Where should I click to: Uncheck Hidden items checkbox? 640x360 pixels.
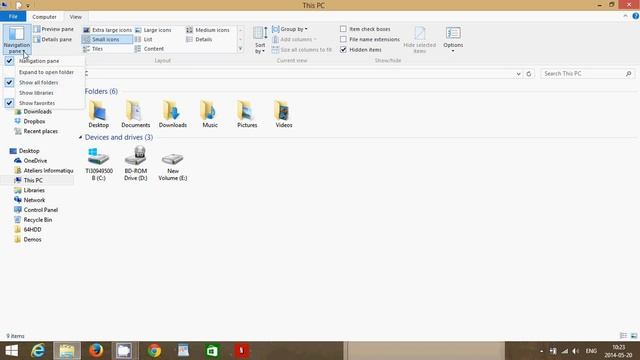(x=343, y=49)
